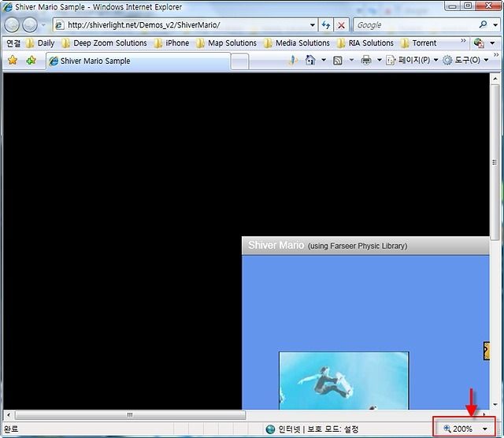Open a new blank tab

239,61
